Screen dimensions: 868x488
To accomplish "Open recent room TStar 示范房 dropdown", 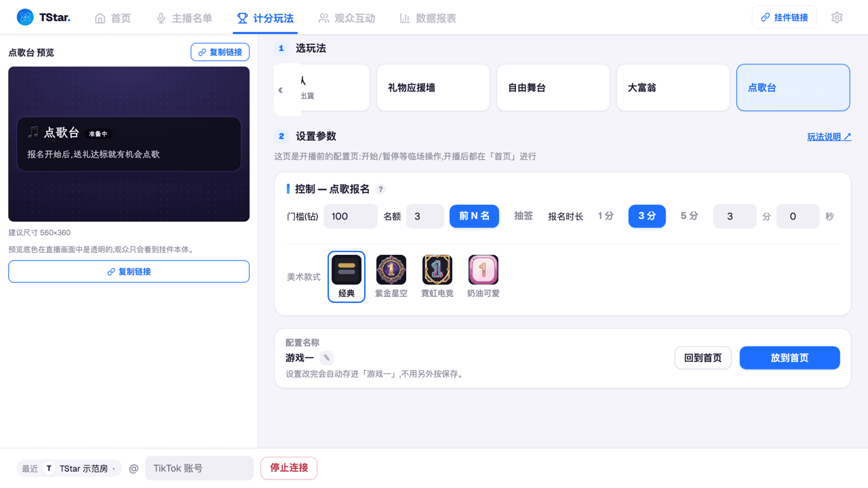I will coord(69,468).
